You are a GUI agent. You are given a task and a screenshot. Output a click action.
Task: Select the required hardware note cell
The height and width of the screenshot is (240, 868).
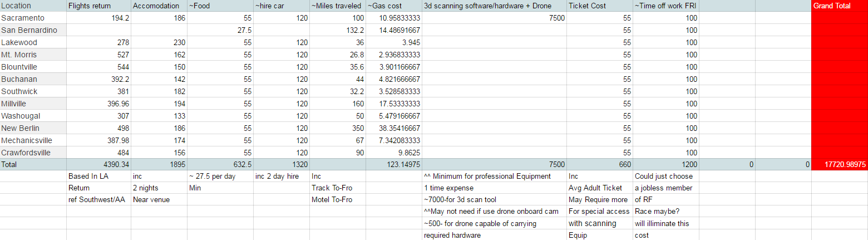[494, 235]
